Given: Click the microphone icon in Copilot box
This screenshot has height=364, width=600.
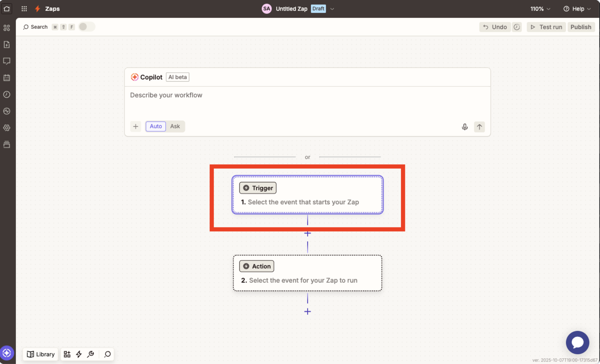Looking at the screenshot, I should click(x=465, y=127).
